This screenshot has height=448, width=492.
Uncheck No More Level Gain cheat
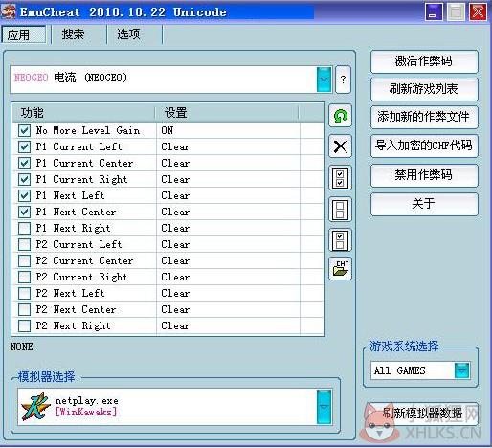pos(25,130)
